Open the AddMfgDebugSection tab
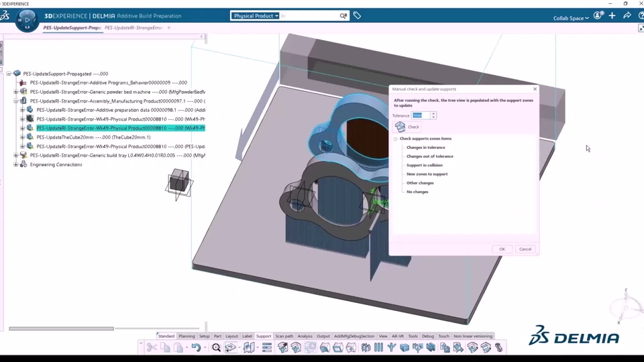 pos(354,336)
